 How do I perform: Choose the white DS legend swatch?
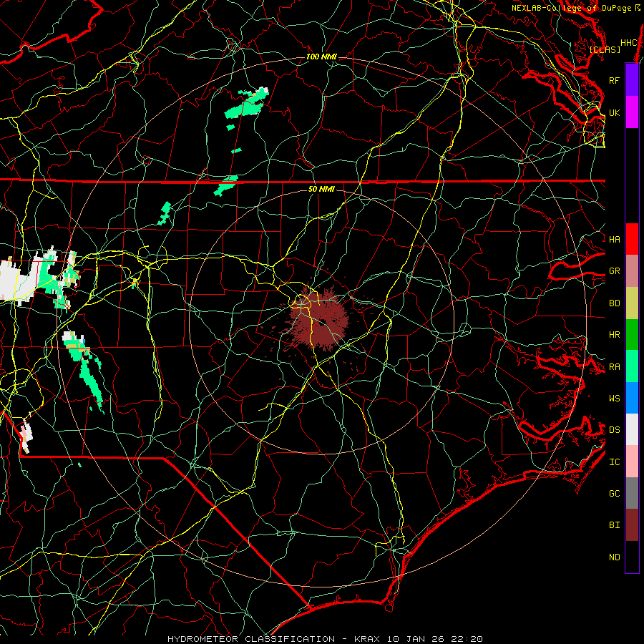click(x=632, y=429)
